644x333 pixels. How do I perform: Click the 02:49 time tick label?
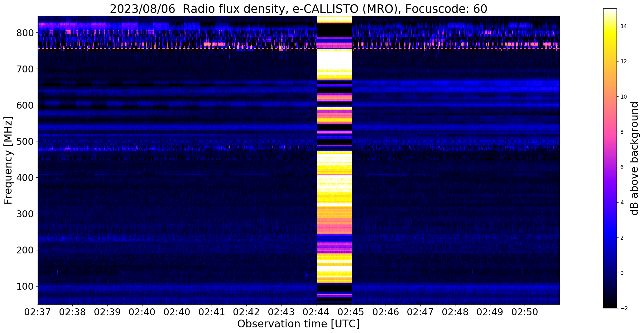coord(490,312)
